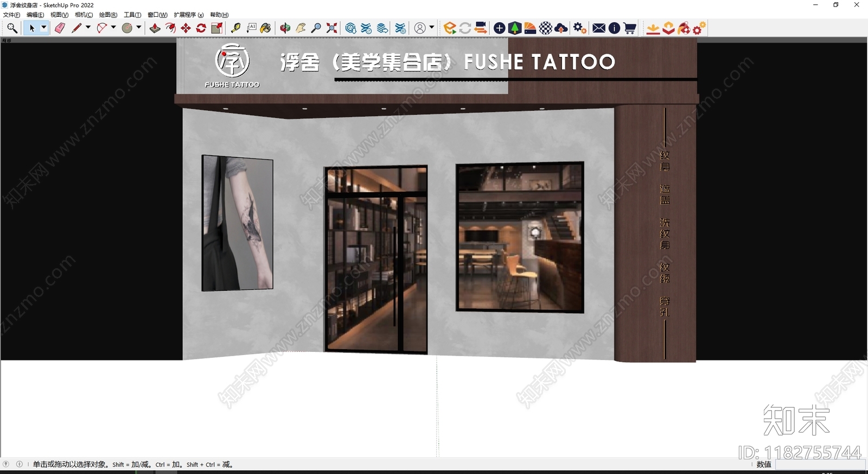Click the shop window interior image
Viewport: 868px width, 474px height.
(x=520, y=237)
